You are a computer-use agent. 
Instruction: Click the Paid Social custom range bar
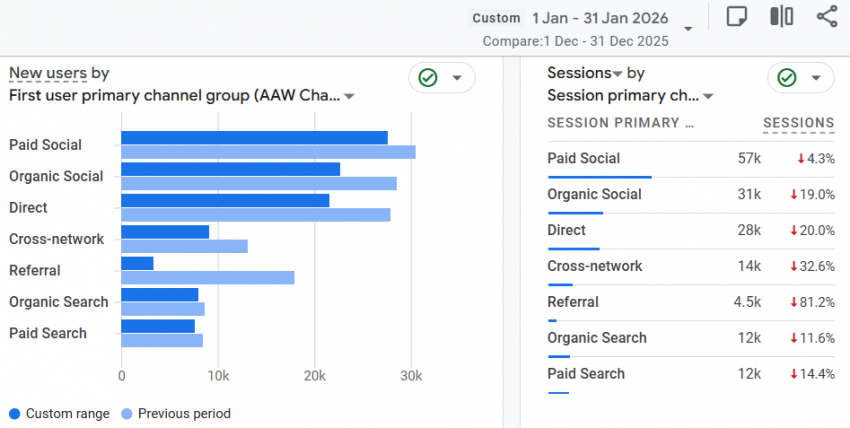point(254,138)
